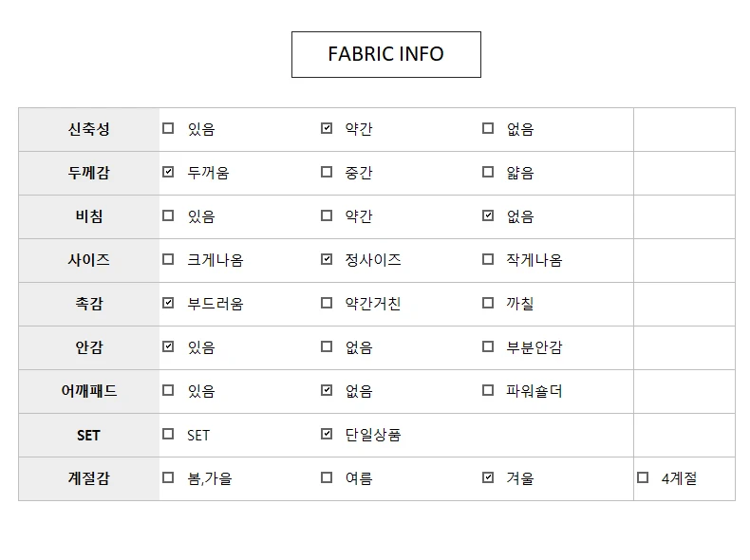The width and height of the screenshot is (750, 560).
Task: Uncheck the 부드러움 checkbox
Action: (168, 303)
